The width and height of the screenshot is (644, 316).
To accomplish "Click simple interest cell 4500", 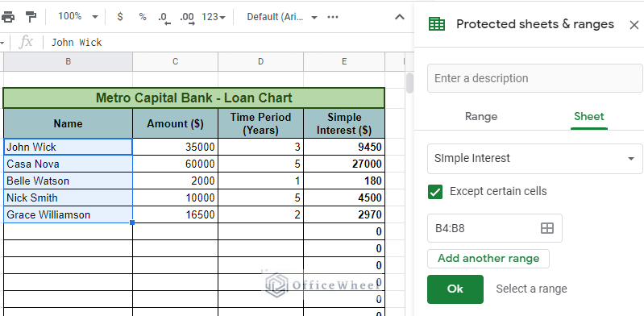I will click(344, 197).
